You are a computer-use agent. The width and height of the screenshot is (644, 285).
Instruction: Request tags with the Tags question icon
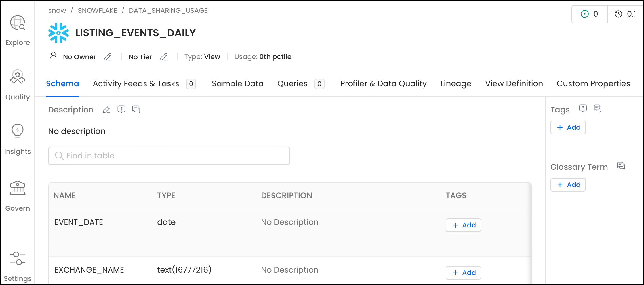pos(583,108)
